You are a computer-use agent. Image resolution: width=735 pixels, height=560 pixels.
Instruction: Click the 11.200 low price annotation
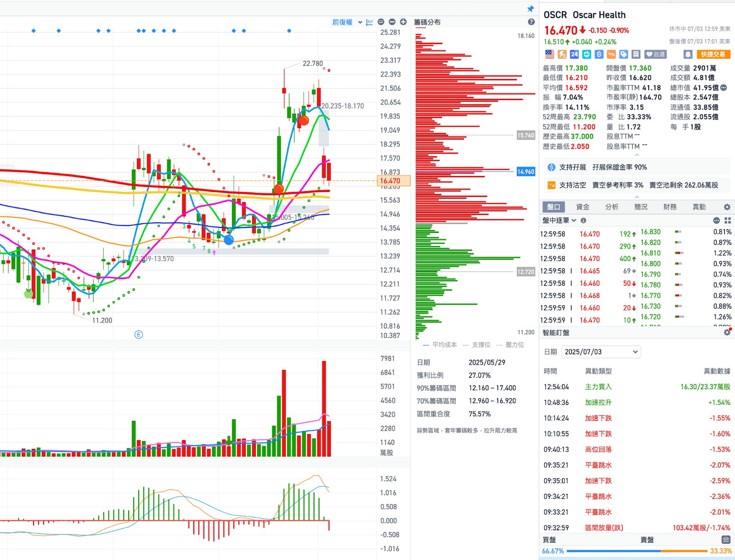point(102,320)
